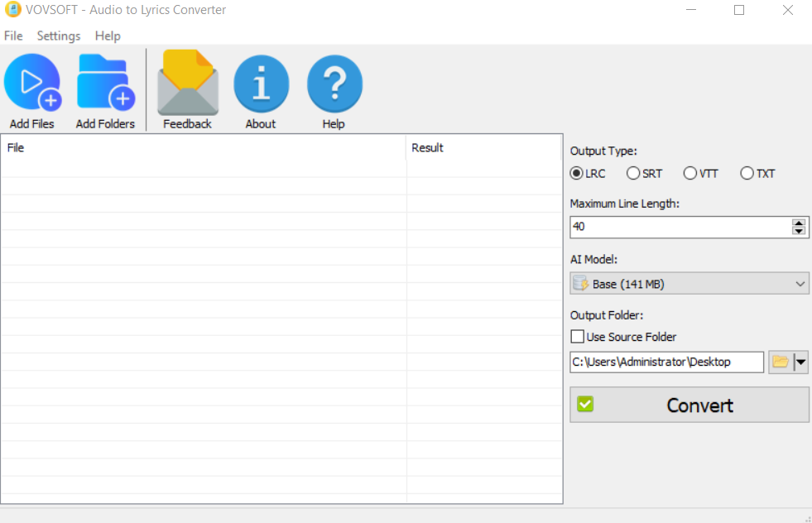Image resolution: width=812 pixels, height=523 pixels.
Task: Open the Feedback envelope icon
Action: tap(187, 83)
